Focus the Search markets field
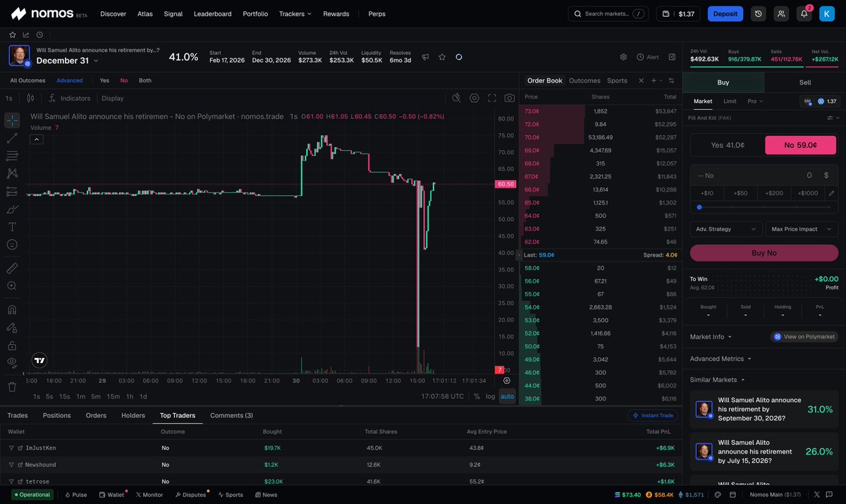The height and width of the screenshot is (504, 846). (x=609, y=13)
